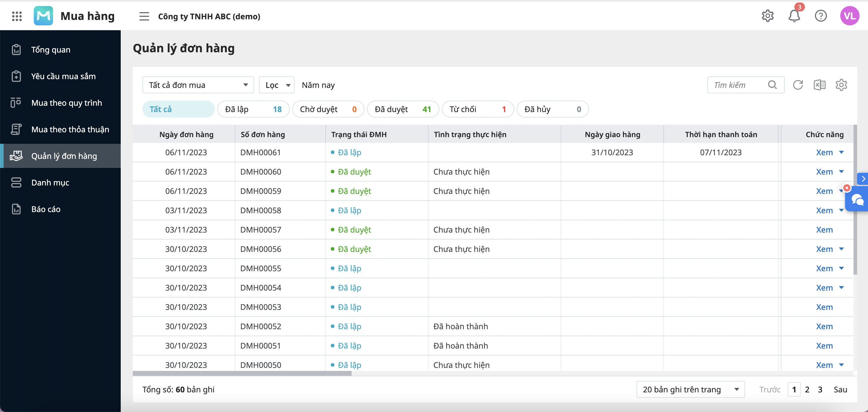Select the Tất cả status tab
Viewport: 868px width, 412px height.
click(x=178, y=109)
